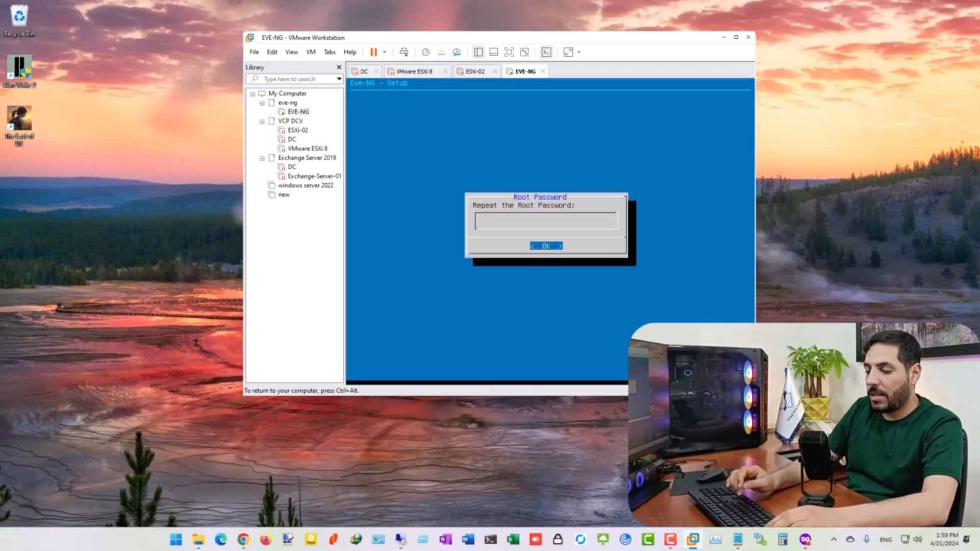Select the Exchange-Server-01 VM
Image resolution: width=980 pixels, height=551 pixels.
314,176
